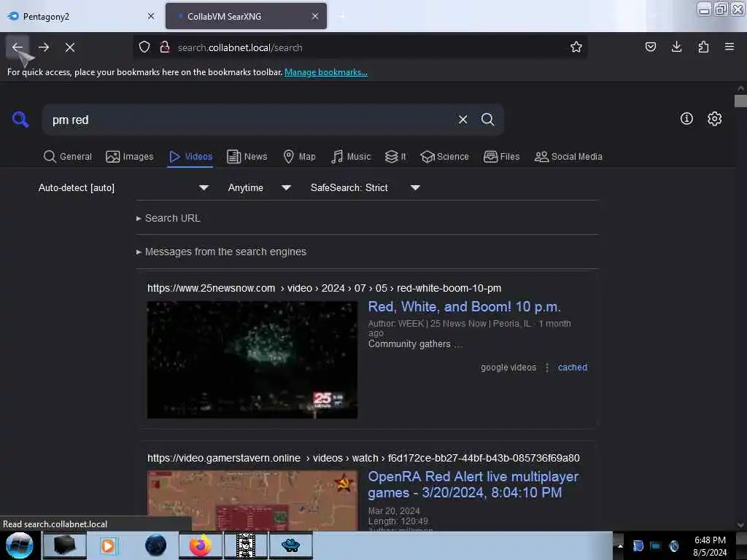This screenshot has height=560, width=747.
Task: Click the 25newsnow.com result URL
Action: click(x=324, y=288)
